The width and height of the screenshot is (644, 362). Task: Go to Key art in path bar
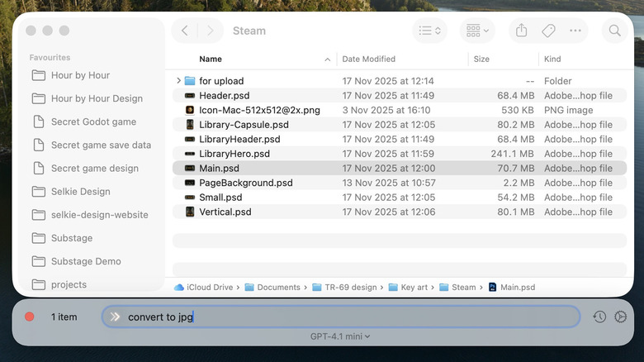pos(408,287)
